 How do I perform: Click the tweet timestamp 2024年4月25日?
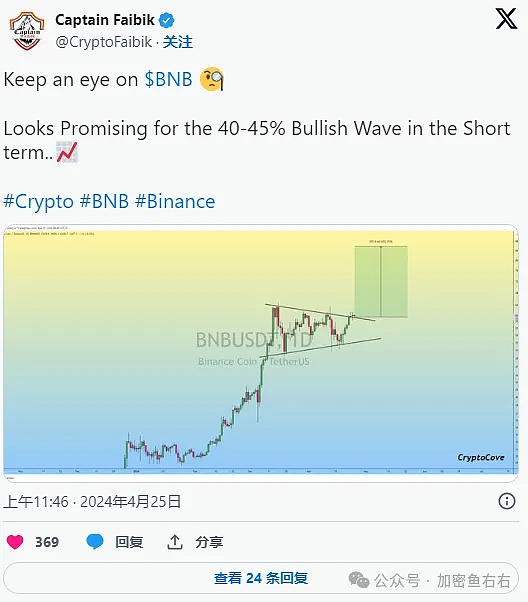pyautogui.click(x=130, y=501)
